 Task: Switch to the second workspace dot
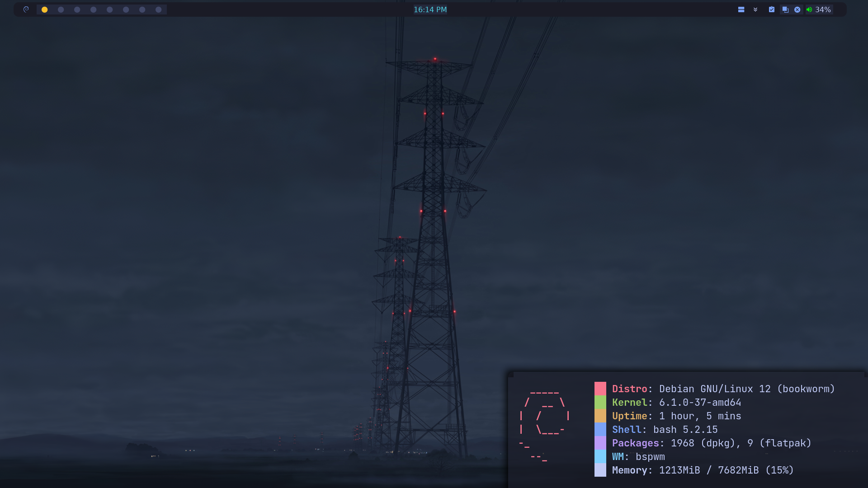[61, 9]
